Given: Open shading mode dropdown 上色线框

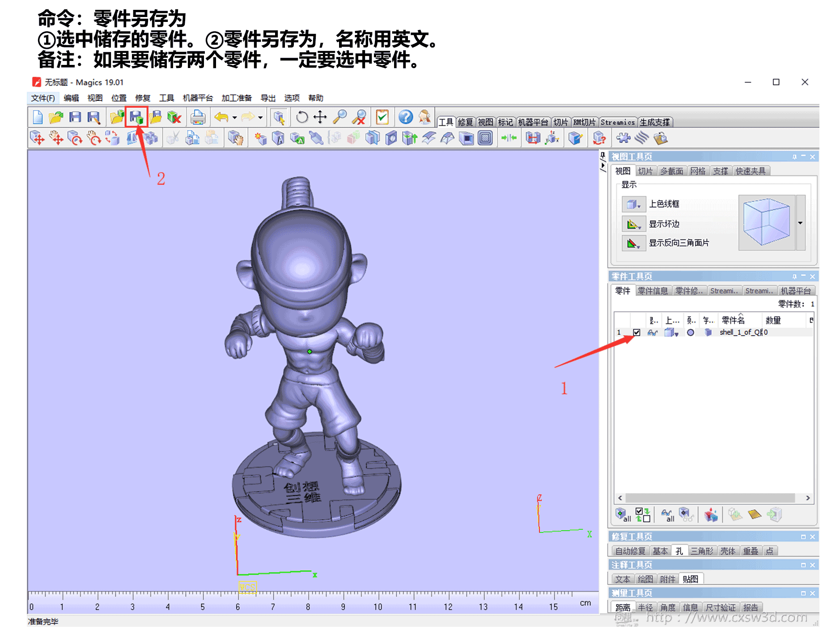Looking at the screenshot, I should coord(634,204).
